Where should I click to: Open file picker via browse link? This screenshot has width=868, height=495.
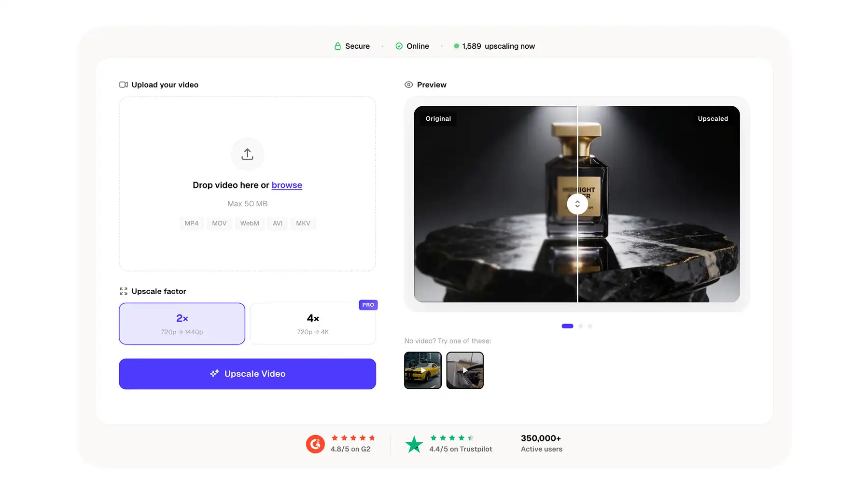tap(287, 185)
